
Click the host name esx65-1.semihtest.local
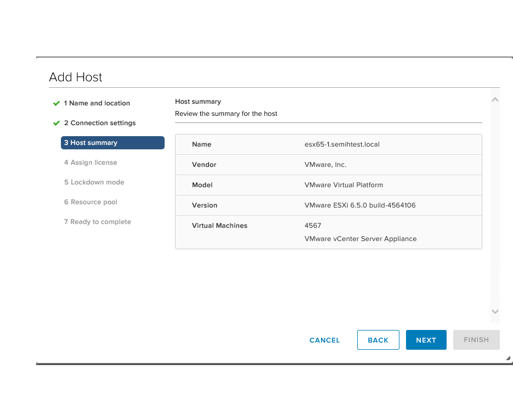[342, 144]
